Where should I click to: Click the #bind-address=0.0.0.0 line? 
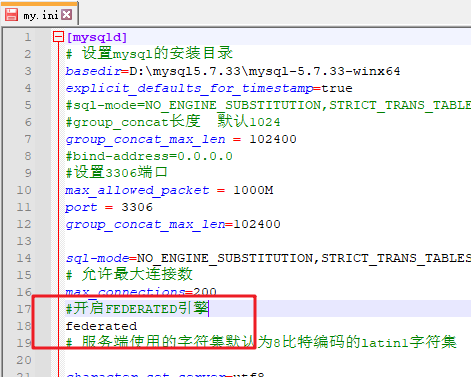click(149, 156)
